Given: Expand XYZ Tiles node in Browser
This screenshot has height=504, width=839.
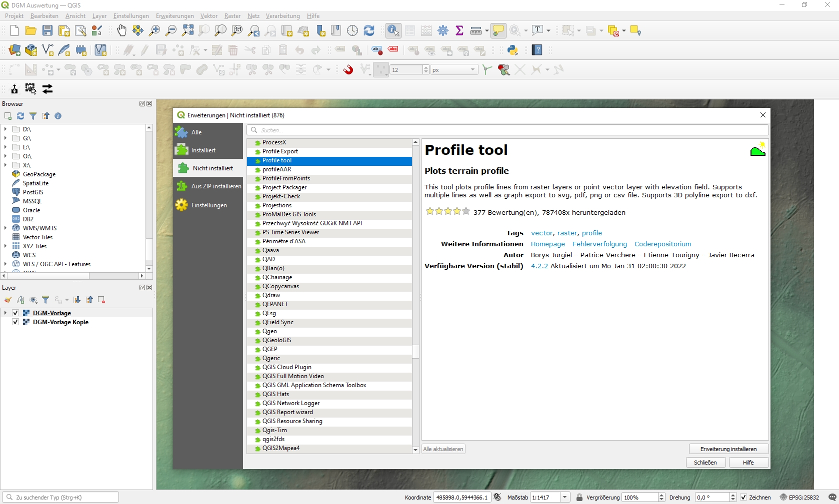Looking at the screenshot, I should (5, 246).
